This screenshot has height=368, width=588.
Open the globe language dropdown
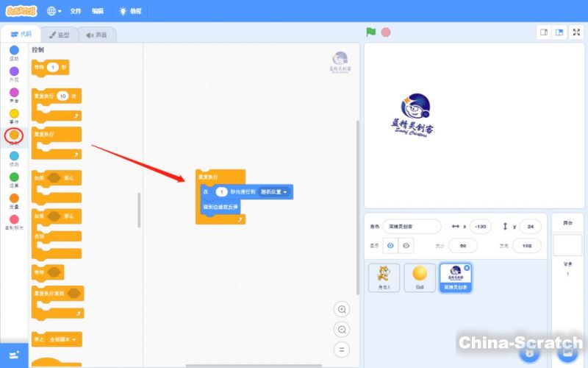coord(55,11)
